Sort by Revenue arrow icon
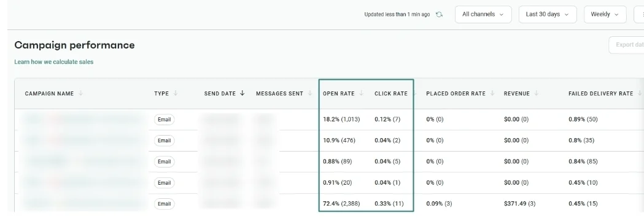The image size is (644, 224). click(x=537, y=93)
